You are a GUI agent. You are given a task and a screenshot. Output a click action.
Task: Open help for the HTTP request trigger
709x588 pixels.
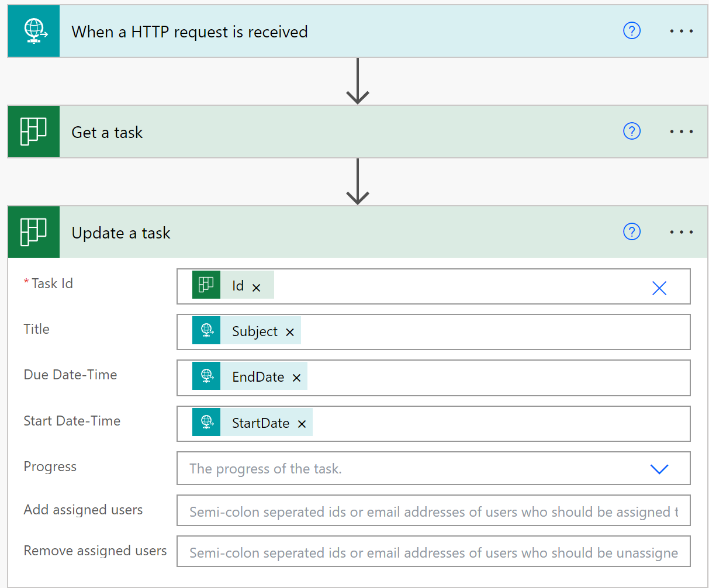tap(632, 31)
